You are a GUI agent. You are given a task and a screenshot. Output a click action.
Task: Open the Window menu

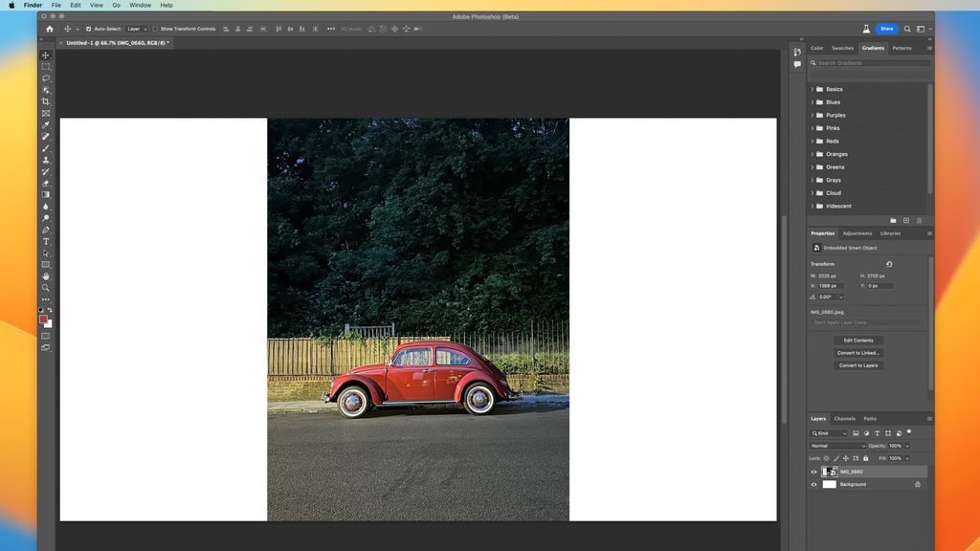(140, 5)
